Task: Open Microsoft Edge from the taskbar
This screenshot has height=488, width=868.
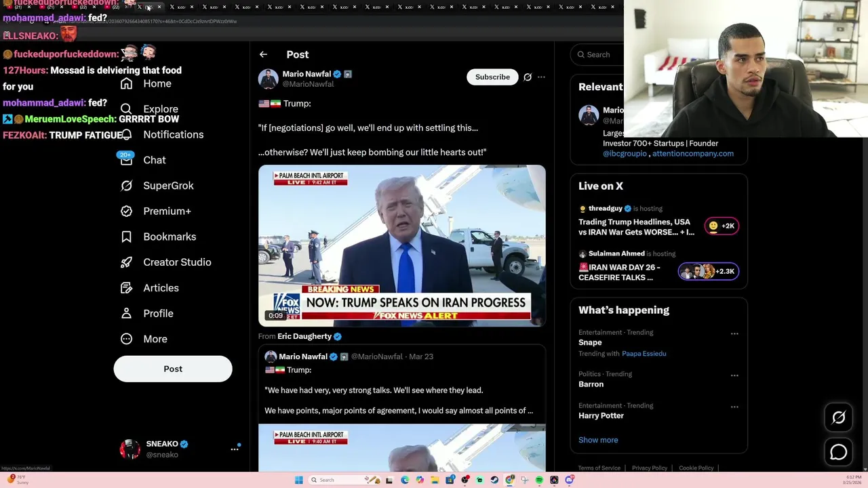Action: point(405,480)
